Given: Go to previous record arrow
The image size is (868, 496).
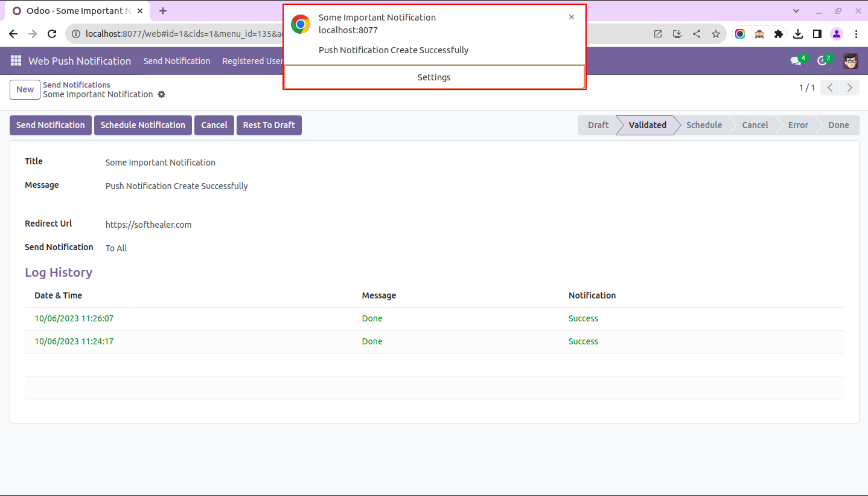Looking at the screenshot, I should tap(831, 88).
